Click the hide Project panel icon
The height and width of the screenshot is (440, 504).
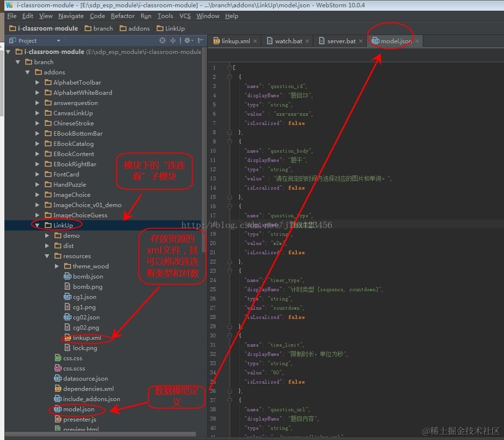(x=200, y=40)
